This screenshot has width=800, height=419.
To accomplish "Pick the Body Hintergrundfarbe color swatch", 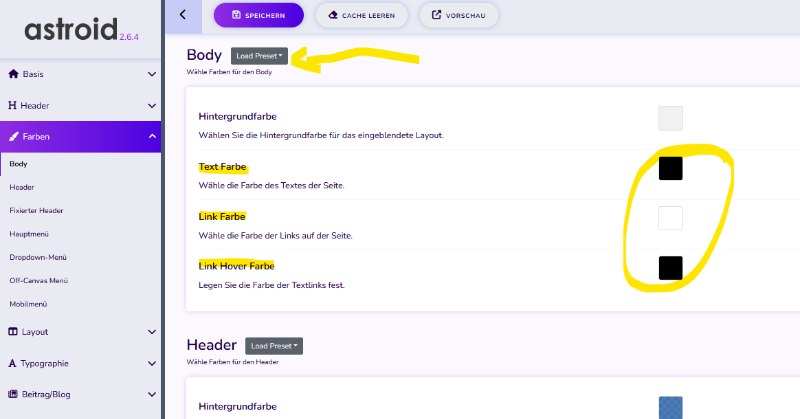I will 670,118.
